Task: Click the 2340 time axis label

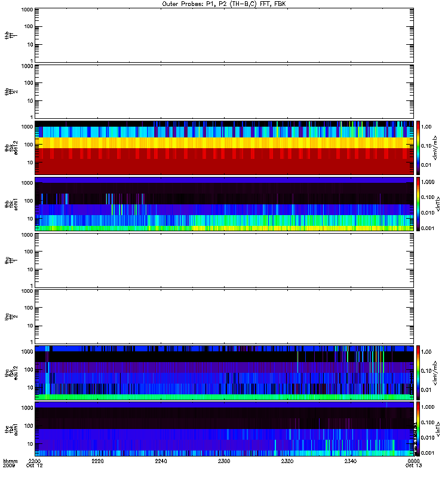Action: [351, 461]
